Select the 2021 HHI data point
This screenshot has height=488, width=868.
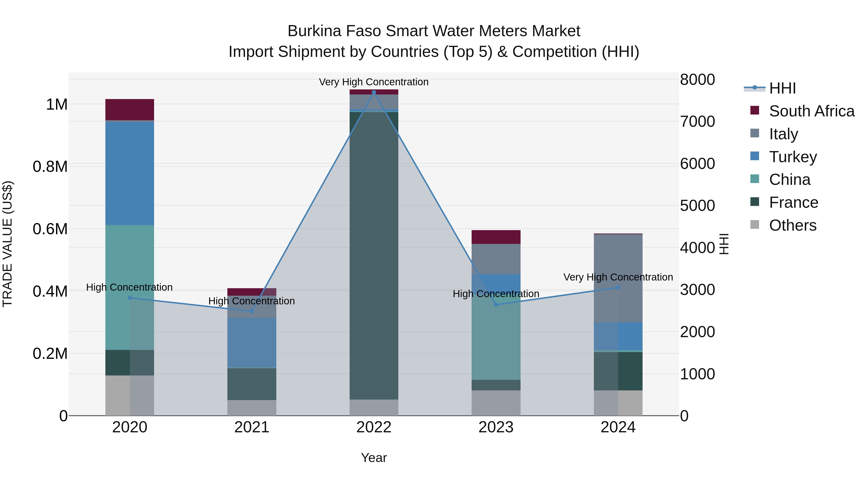coord(252,311)
